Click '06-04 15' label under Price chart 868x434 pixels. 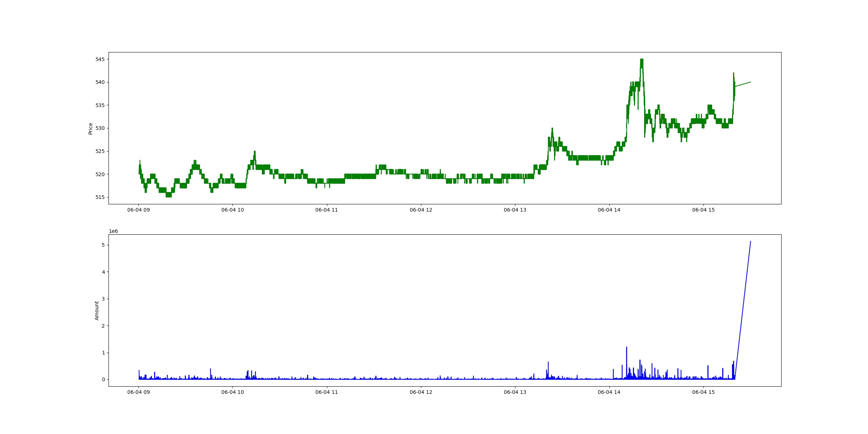(x=703, y=210)
